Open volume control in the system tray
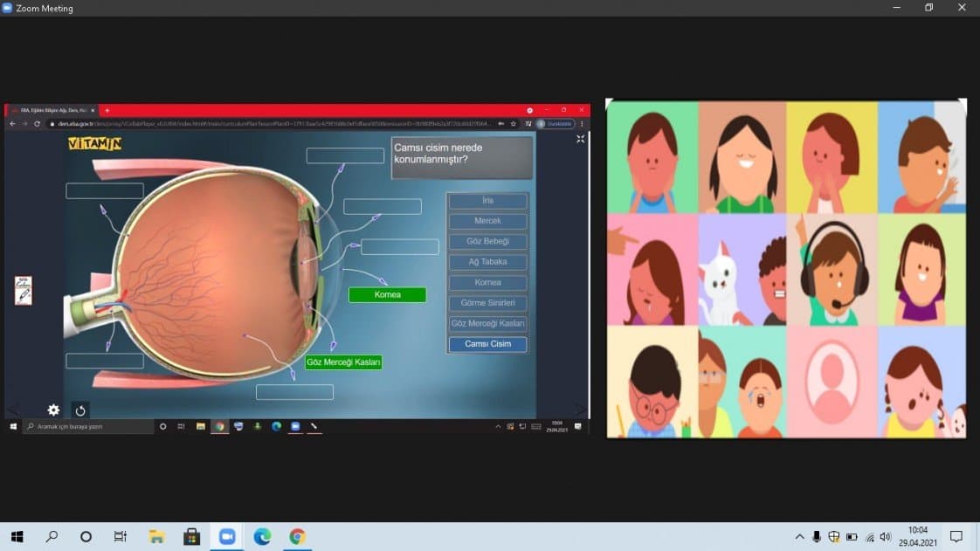The image size is (980, 551). (886, 537)
